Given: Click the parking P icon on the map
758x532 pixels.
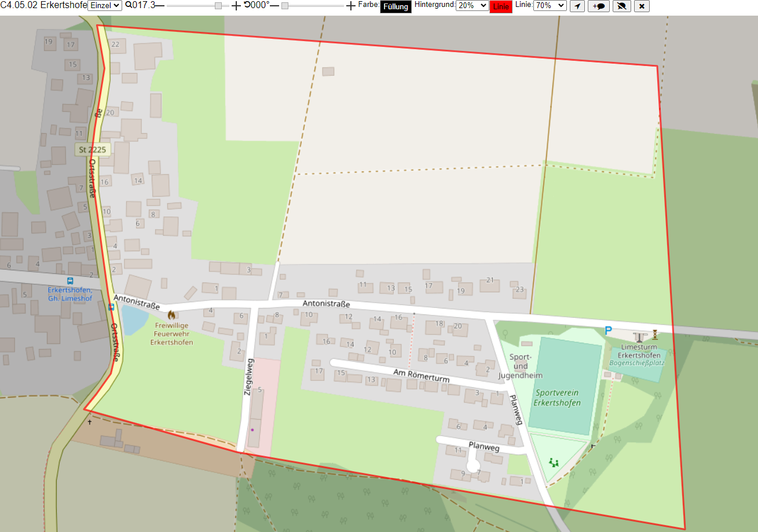Looking at the screenshot, I should tap(608, 331).
